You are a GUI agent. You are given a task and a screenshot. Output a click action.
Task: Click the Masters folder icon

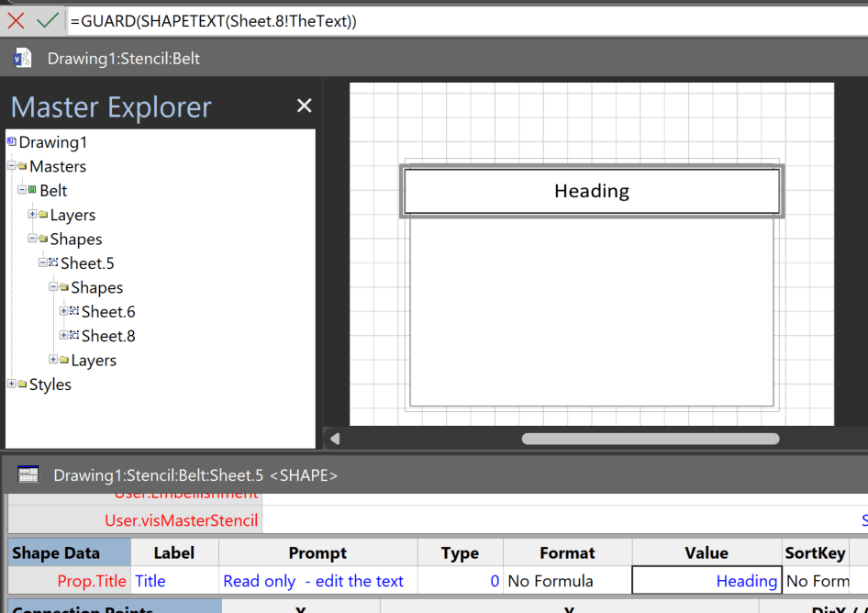(20, 166)
